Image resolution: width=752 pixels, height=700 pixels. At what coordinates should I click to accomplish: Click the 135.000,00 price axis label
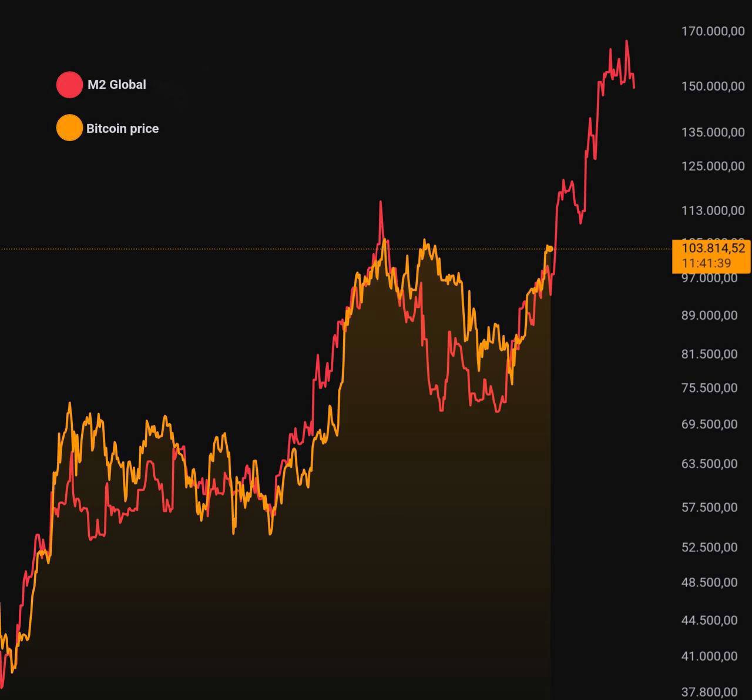713,132
